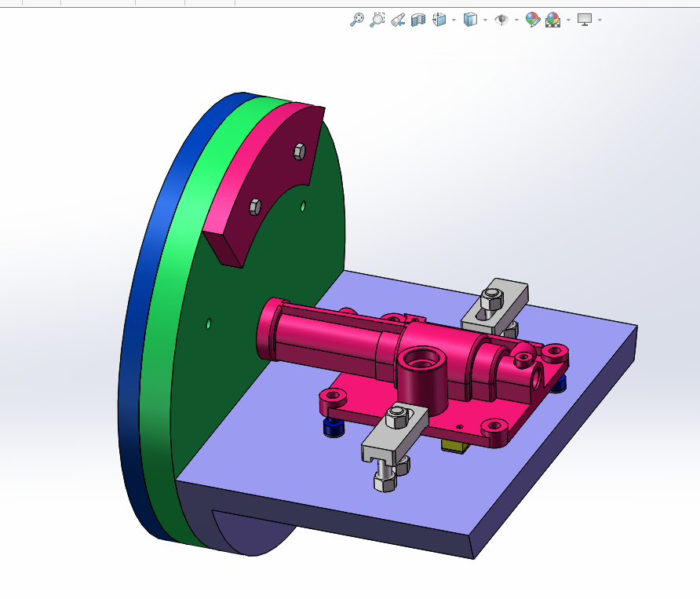Select the left blue support pin

pyautogui.click(x=334, y=428)
